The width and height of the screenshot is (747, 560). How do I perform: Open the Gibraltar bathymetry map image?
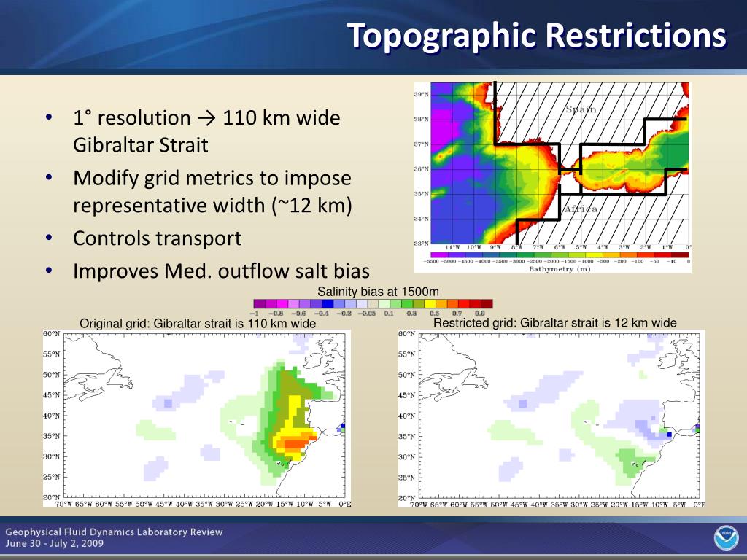click(x=553, y=176)
